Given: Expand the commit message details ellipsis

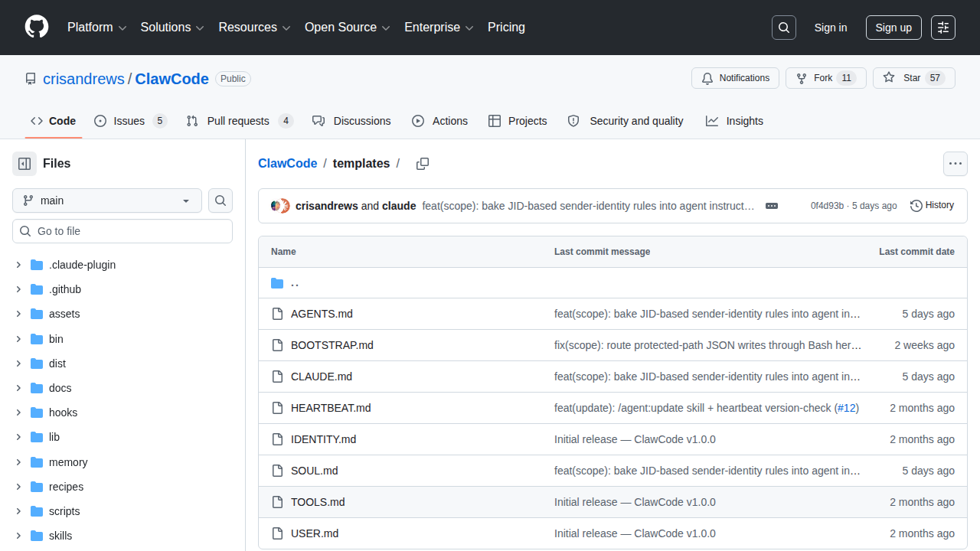Looking at the screenshot, I should click(x=772, y=206).
